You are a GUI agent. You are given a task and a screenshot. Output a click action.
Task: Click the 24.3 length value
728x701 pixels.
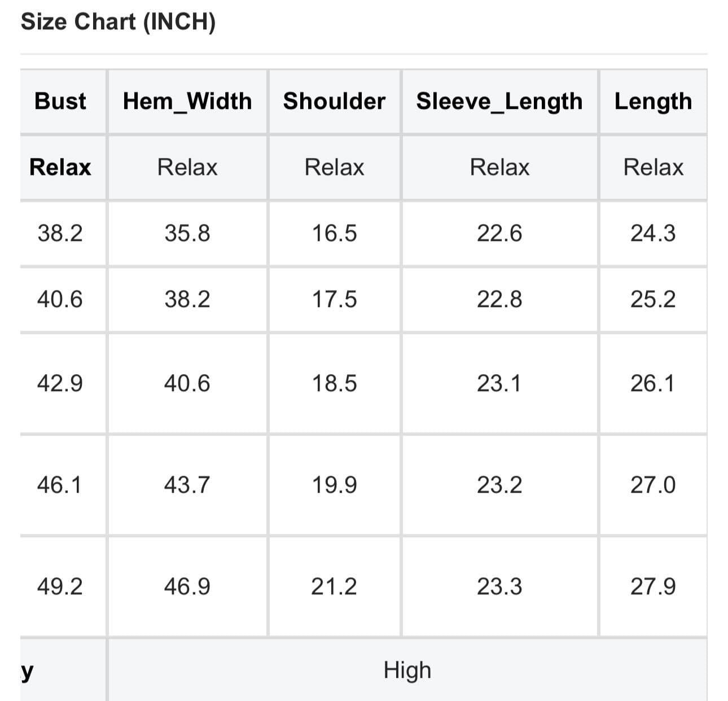point(653,233)
